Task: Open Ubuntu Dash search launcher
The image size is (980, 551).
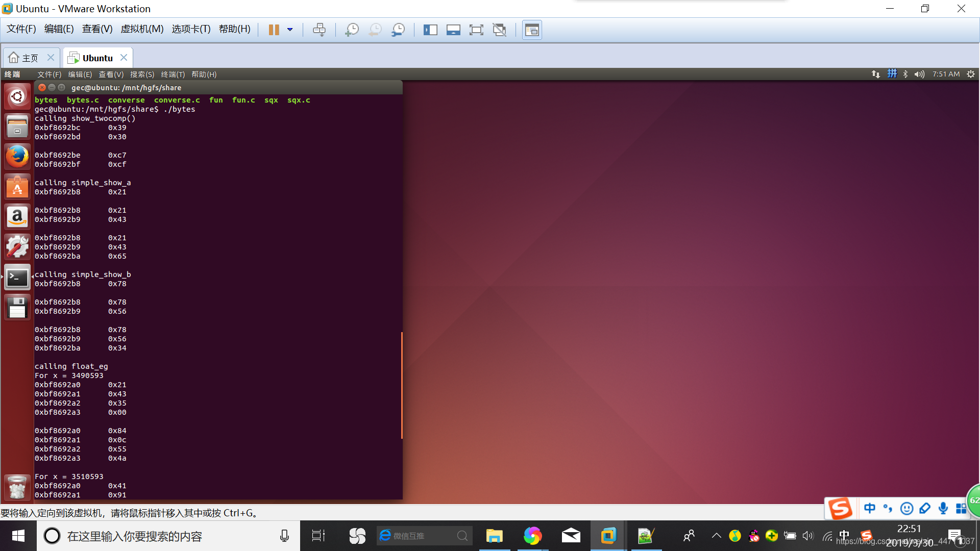Action: coord(17,96)
